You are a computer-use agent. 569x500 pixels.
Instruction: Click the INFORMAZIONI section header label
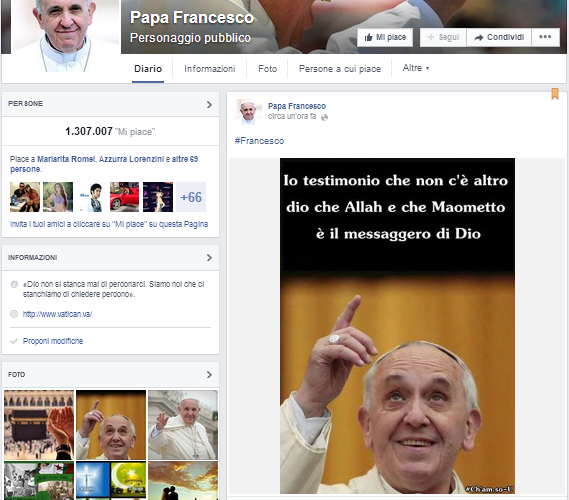tap(33, 258)
